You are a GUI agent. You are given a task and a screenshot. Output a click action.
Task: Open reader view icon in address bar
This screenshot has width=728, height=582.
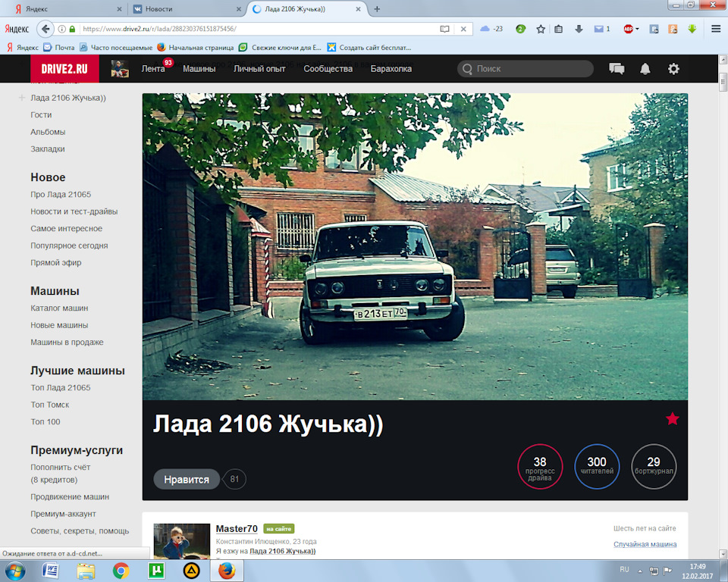(444, 29)
